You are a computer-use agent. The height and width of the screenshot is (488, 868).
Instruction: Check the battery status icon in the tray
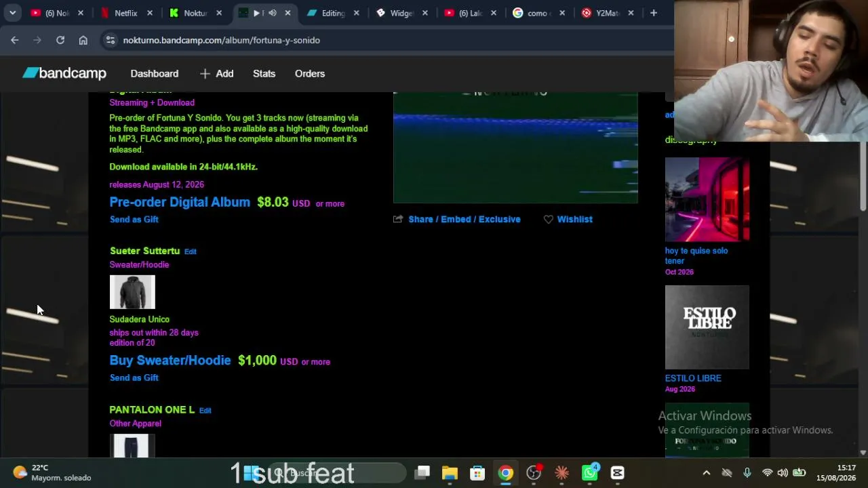(800, 472)
